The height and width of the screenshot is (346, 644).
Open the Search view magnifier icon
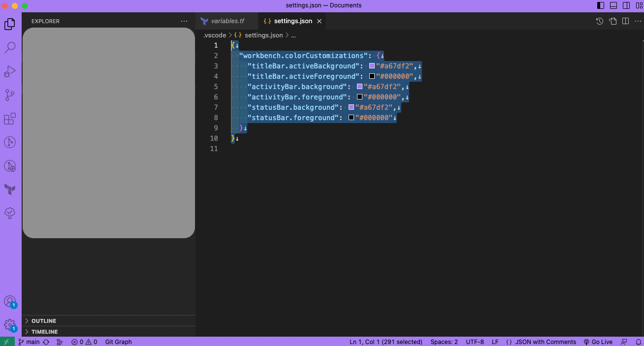coord(10,47)
